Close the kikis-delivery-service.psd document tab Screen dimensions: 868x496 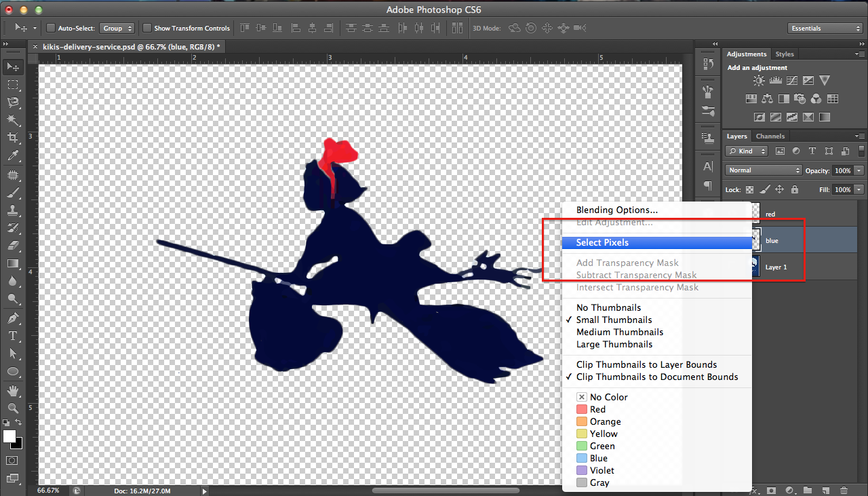click(x=35, y=47)
